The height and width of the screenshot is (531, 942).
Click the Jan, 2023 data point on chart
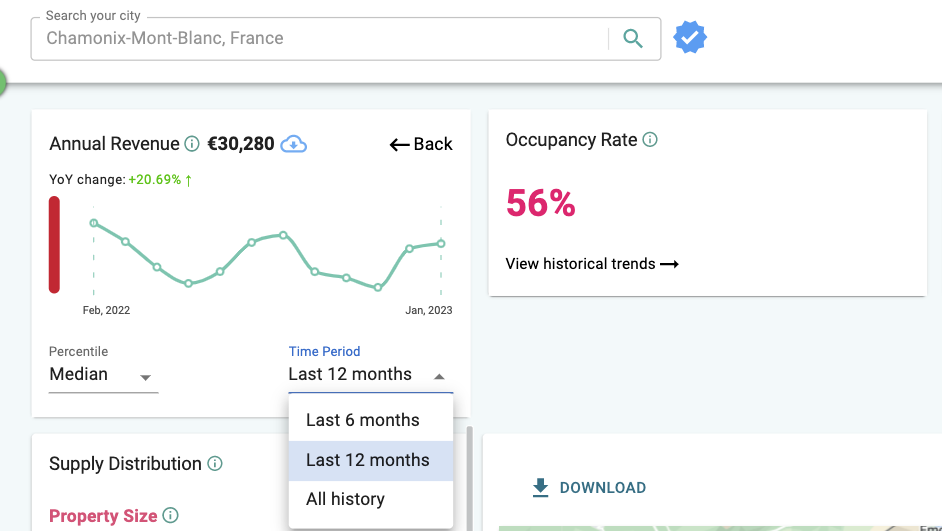point(441,243)
